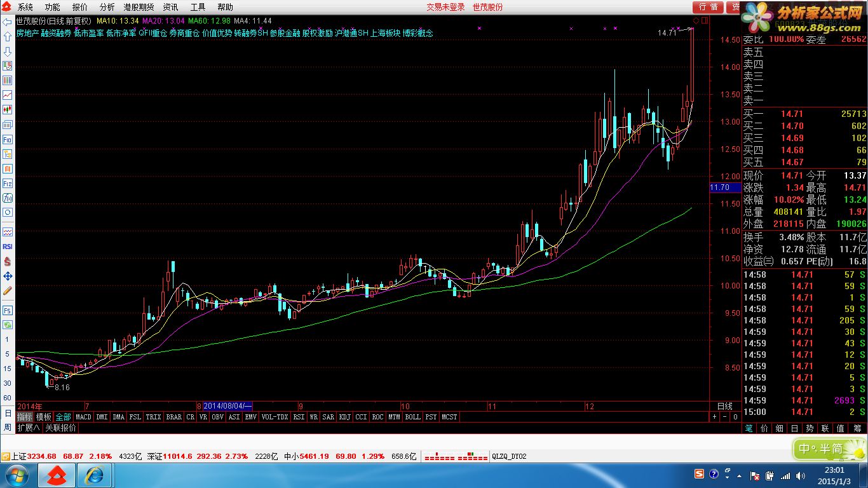Click the back arrow icon in left sidebar
Screen dimensions: 868x488
tap(8, 22)
